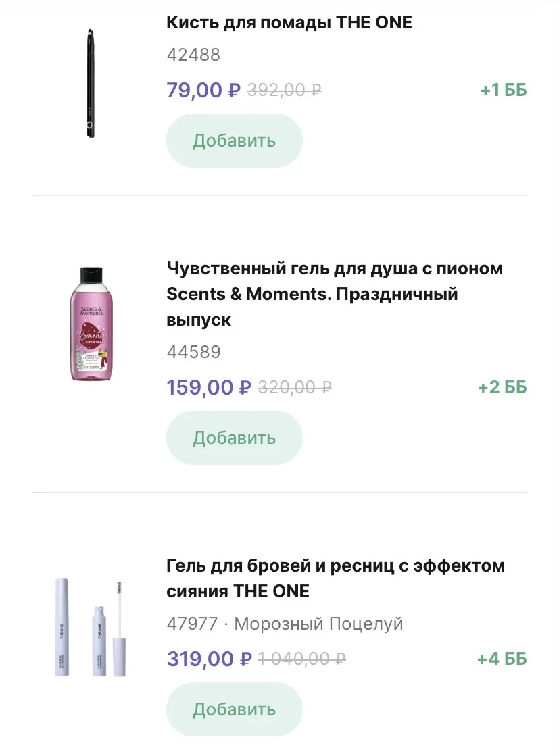This screenshot has width=559, height=756.
Task: Click the 319,00 ₽ brow gel price
Action: [209, 659]
